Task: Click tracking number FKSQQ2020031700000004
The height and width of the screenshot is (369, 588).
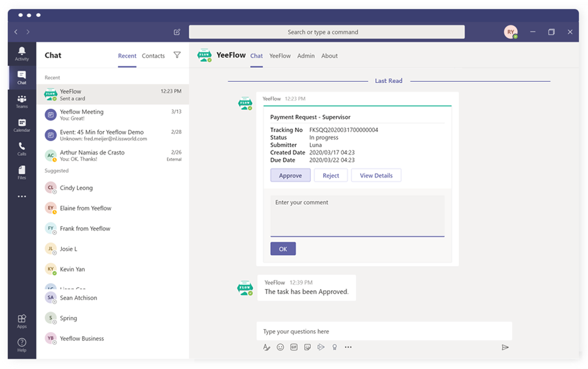Action: (344, 130)
